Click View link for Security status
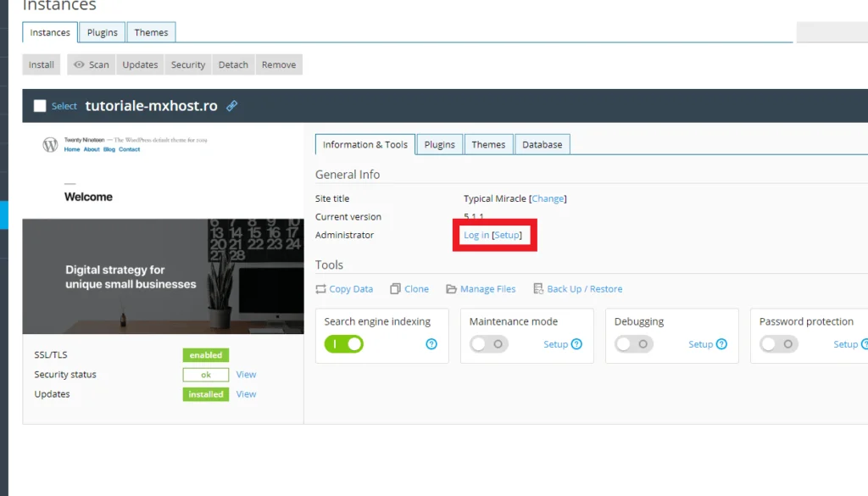 coord(246,375)
